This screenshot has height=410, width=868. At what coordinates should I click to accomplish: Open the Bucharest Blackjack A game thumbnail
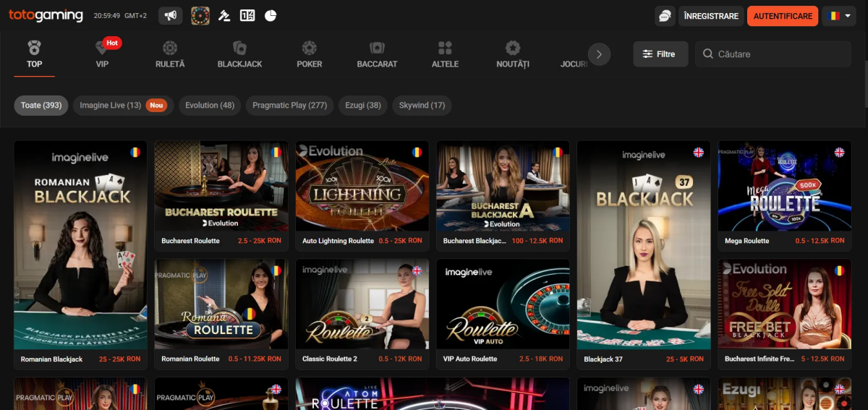503,187
